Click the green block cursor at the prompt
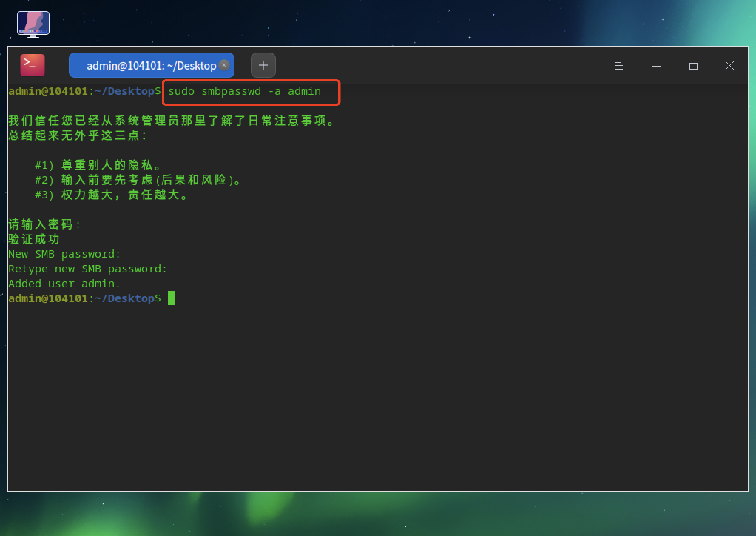 click(x=171, y=298)
